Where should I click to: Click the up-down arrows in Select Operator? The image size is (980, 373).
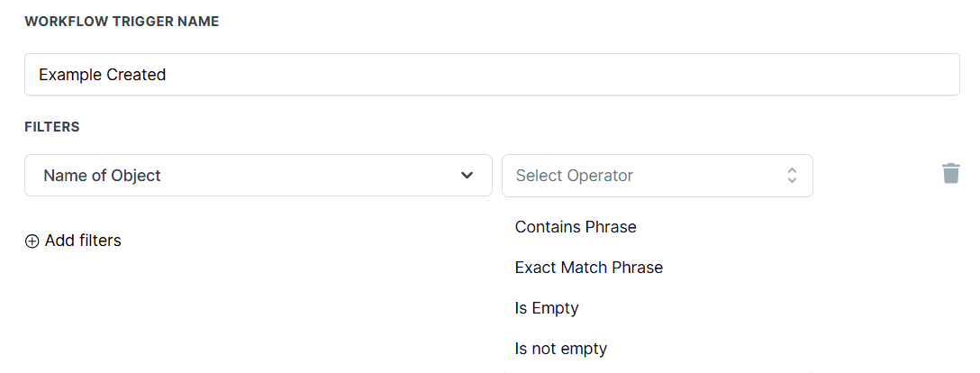coord(792,176)
